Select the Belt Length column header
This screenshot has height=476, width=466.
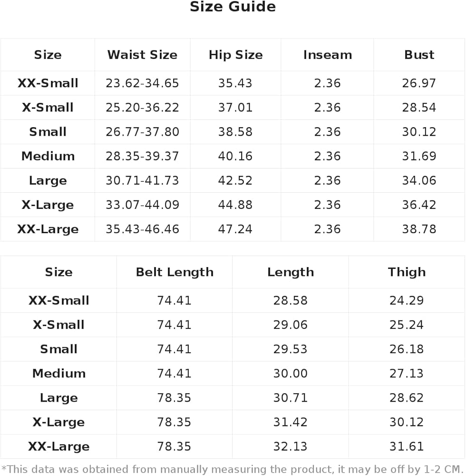175,272
